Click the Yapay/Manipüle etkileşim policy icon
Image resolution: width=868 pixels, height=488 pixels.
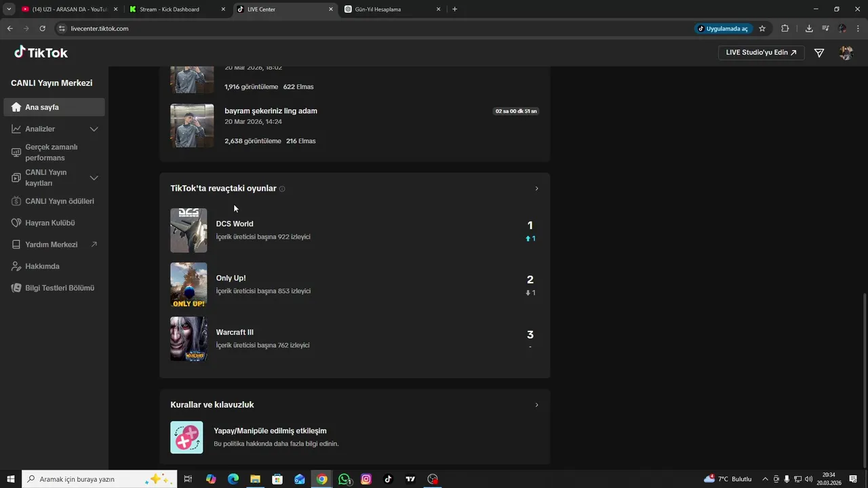(186, 437)
